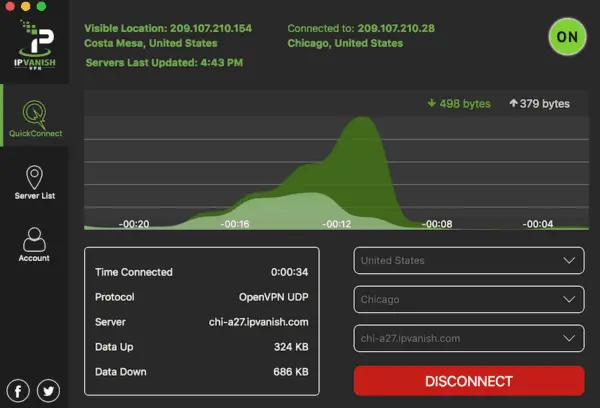Viewport: 600px width, 408px height.
Task: Click the -00:16 graph time marker
Action: click(x=235, y=224)
